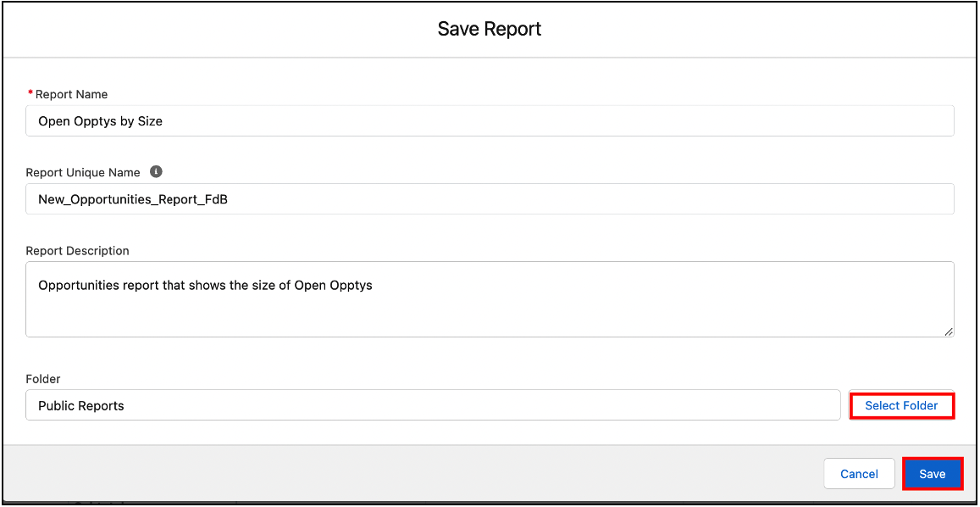
Task: Click inside the Report Description text area
Action: [489, 298]
